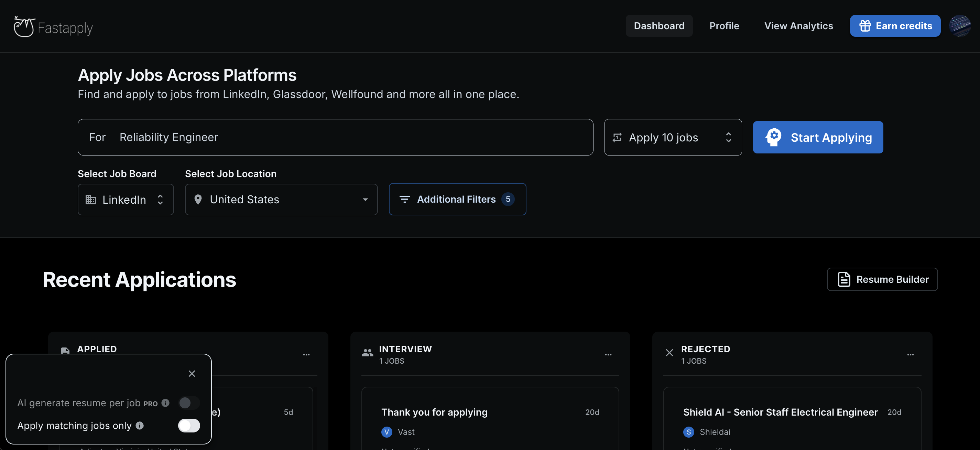980x450 pixels.
Task: Click the document icon on Resume Builder
Action: coord(844,279)
